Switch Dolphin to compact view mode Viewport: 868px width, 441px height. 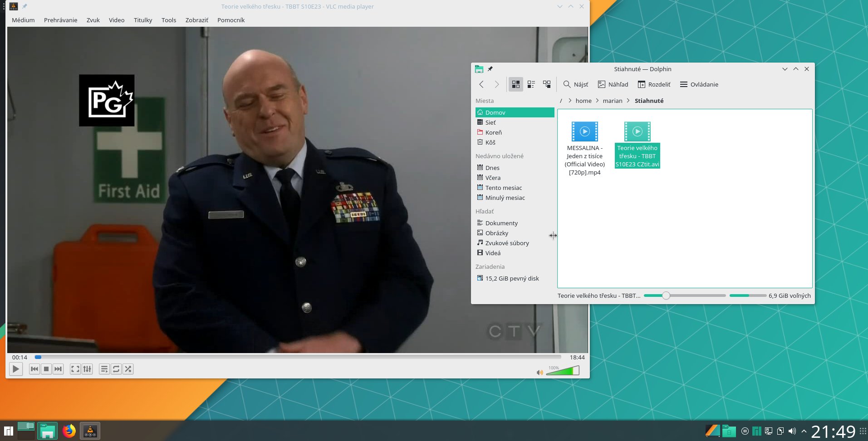531,84
